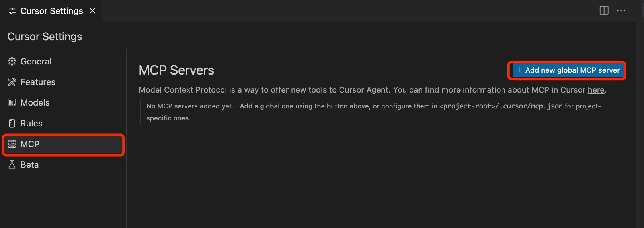
Task: Open the Features settings section
Action: pyautogui.click(x=63, y=82)
